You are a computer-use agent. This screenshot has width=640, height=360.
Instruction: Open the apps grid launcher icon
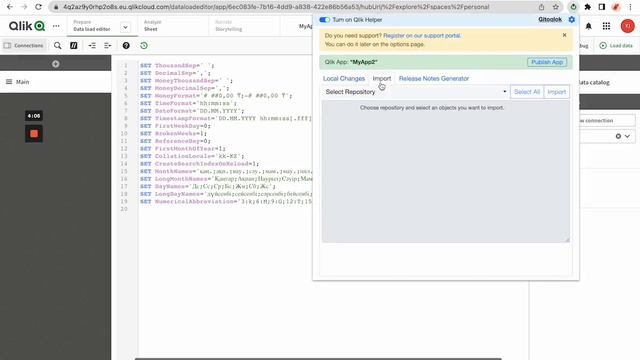[607, 26]
